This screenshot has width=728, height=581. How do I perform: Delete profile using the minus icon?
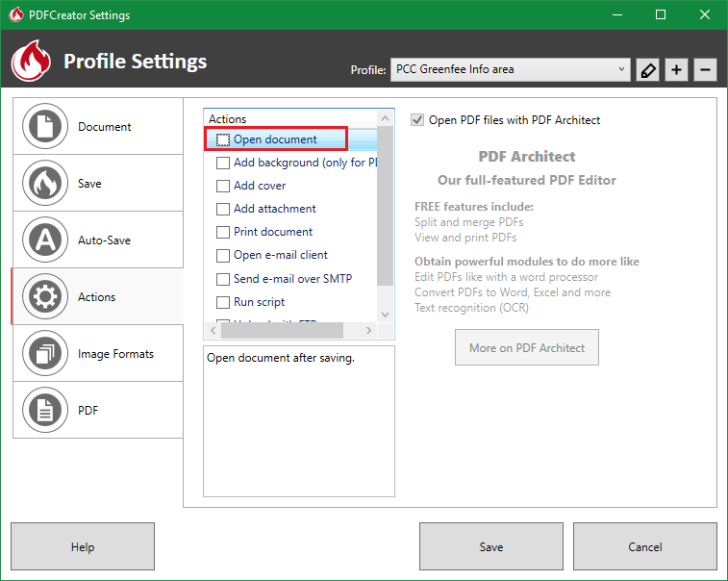point(705,70)
